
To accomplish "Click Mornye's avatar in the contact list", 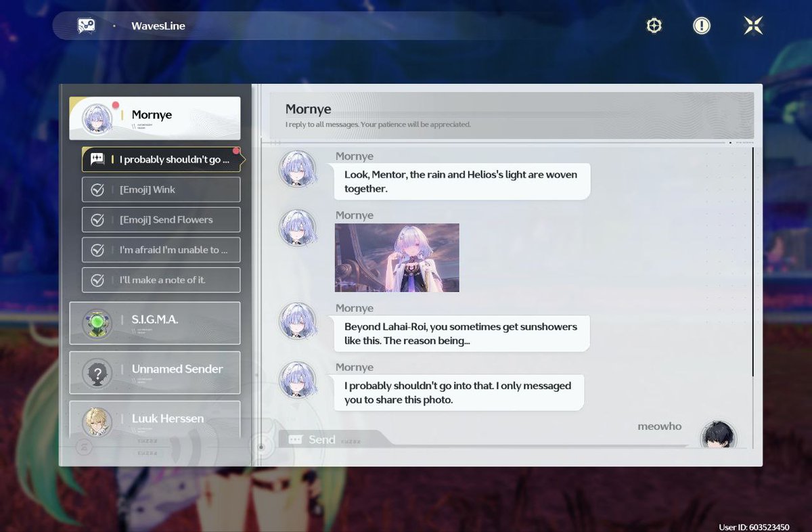I will [97, 120].
